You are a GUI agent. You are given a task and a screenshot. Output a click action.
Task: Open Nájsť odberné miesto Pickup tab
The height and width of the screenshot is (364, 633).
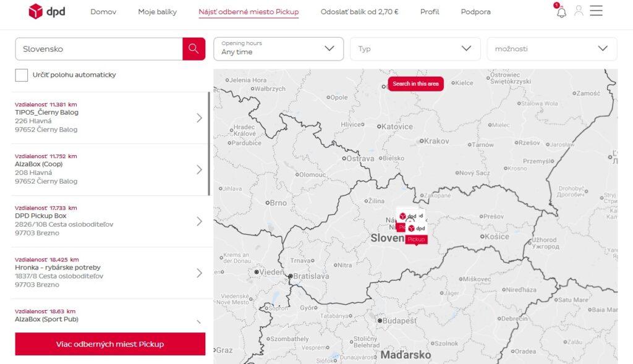pyautogui.click(x=249, y=12)
